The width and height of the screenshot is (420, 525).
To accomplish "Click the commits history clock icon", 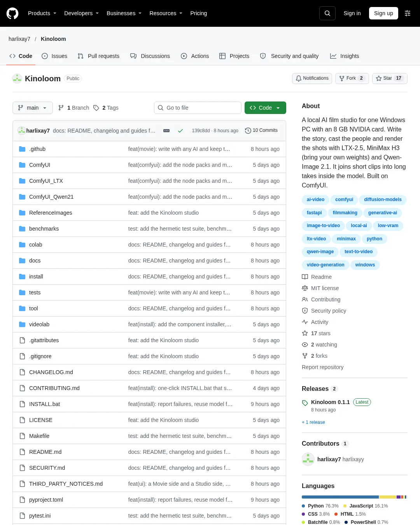I will 248,131.
